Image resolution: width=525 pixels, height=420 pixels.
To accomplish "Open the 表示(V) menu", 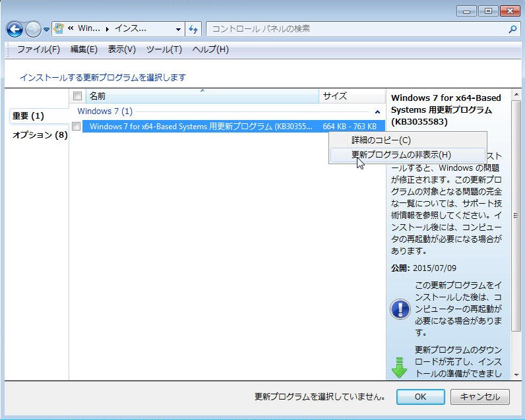I will click(121, 49).
